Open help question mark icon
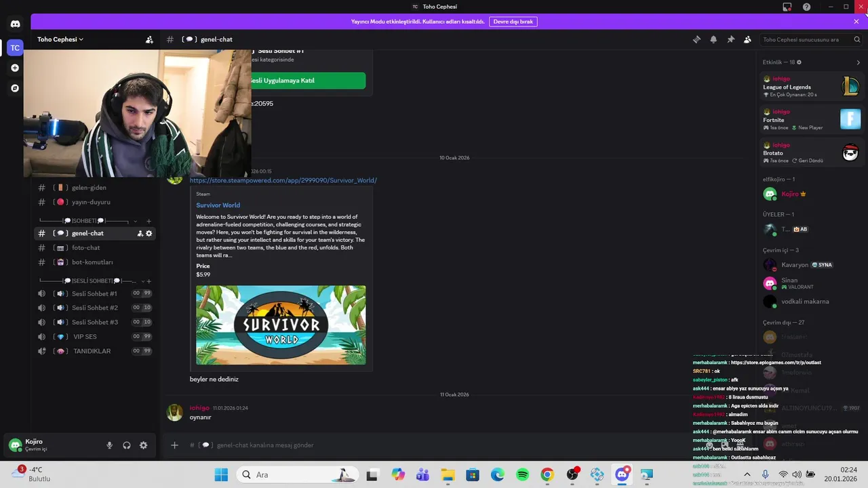 coord(806,7)
